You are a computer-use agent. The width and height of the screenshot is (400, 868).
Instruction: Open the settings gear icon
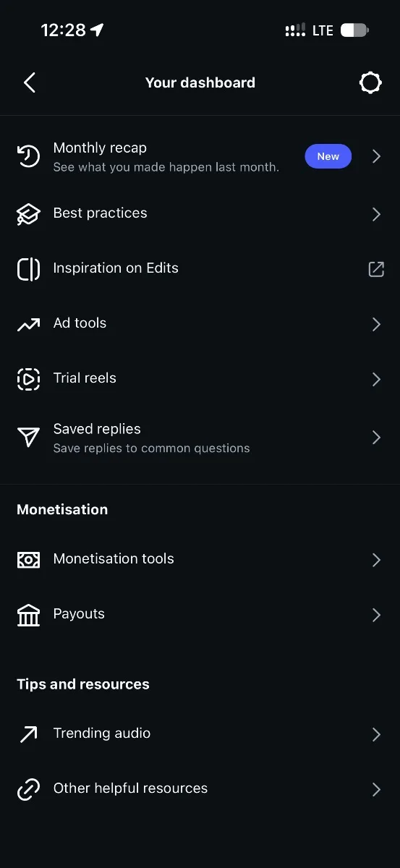point(370,82)
